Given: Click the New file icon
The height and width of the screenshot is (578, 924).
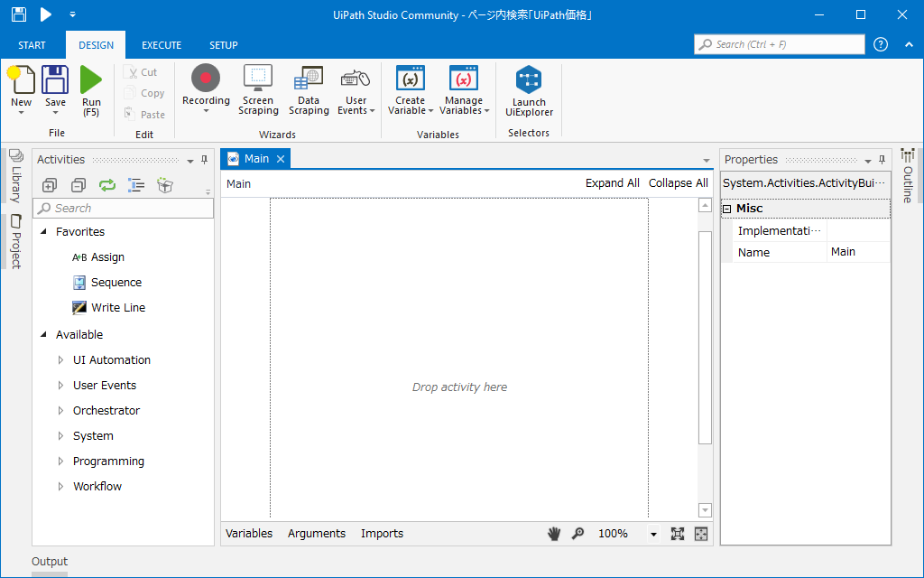Looking at the screenshot, I should point(22,79).
